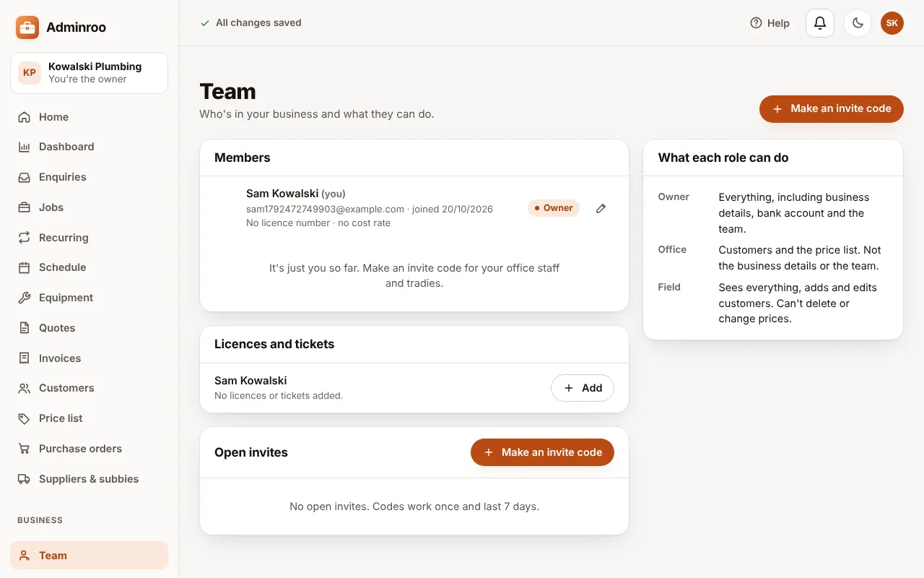The height and width of the screenshot is (578, 924).
Task: Select Recurring in the sidebar
Action: (x=90, y=238)
